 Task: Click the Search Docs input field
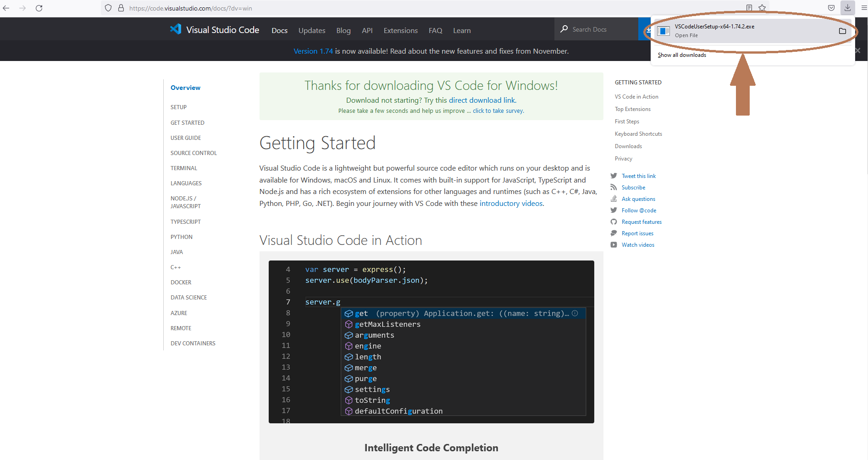click(x=596, y=29)
